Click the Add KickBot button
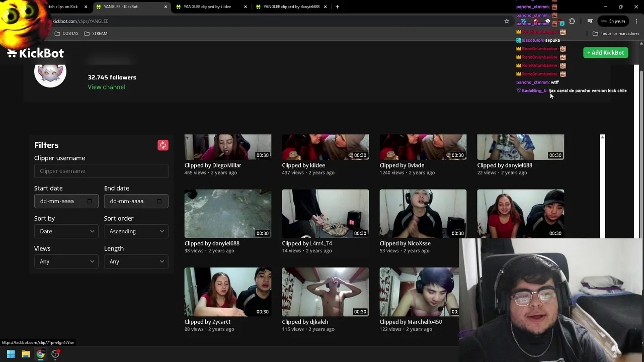The image size is (644, 362). tap(605, 53)
